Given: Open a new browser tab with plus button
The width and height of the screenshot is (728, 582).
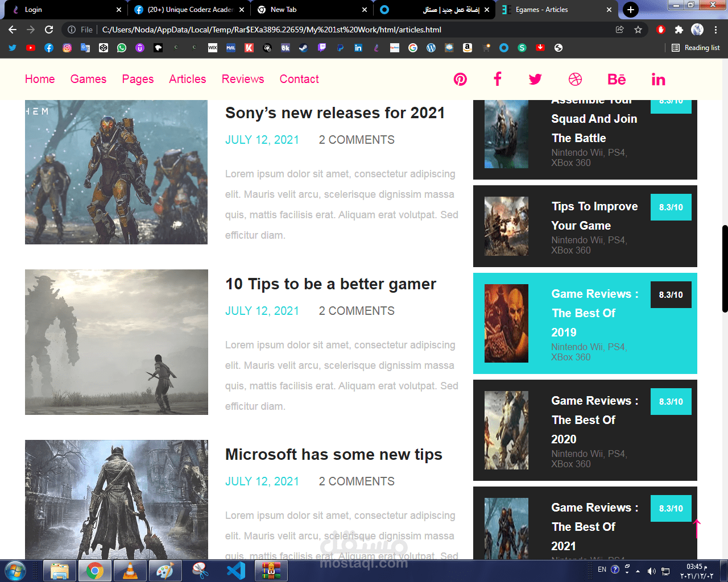Looking at the screenshot, I should (630, 10).
